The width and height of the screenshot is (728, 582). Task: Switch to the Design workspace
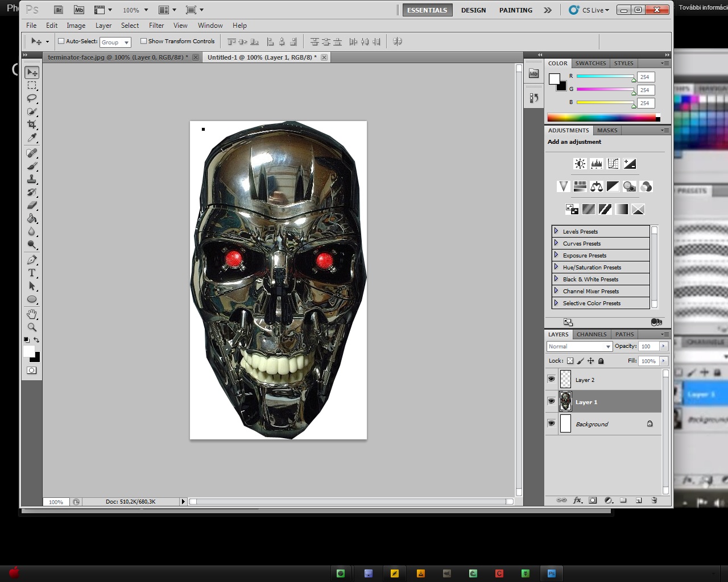pos(473,10)
